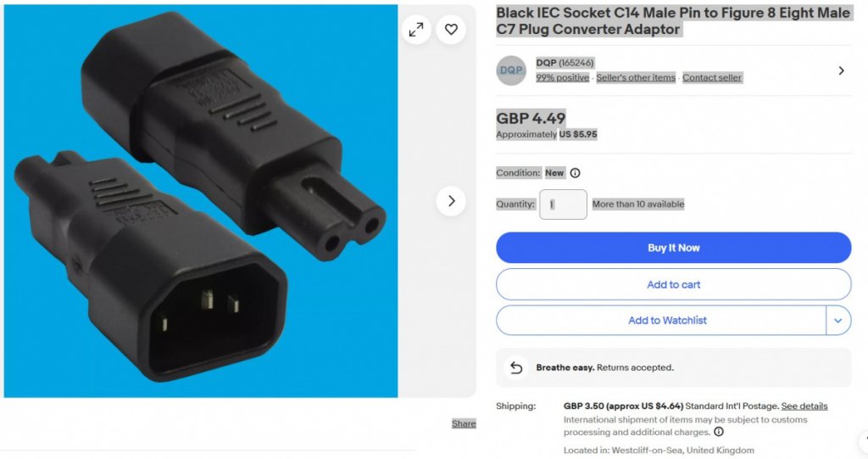Expand the product image to full view
The width and height of the screenshot is (868, 459).
(x=416, y=30)
